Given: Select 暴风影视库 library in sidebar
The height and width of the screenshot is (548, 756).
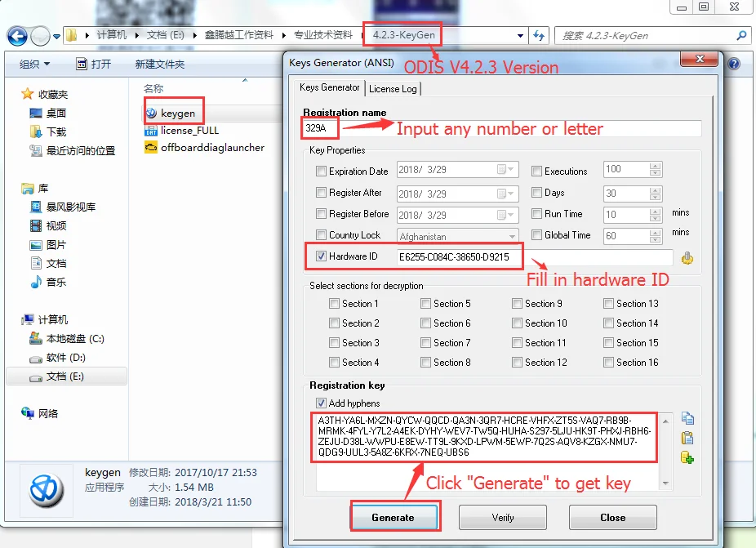Looking at the screenshot, I should click(63, 207).
